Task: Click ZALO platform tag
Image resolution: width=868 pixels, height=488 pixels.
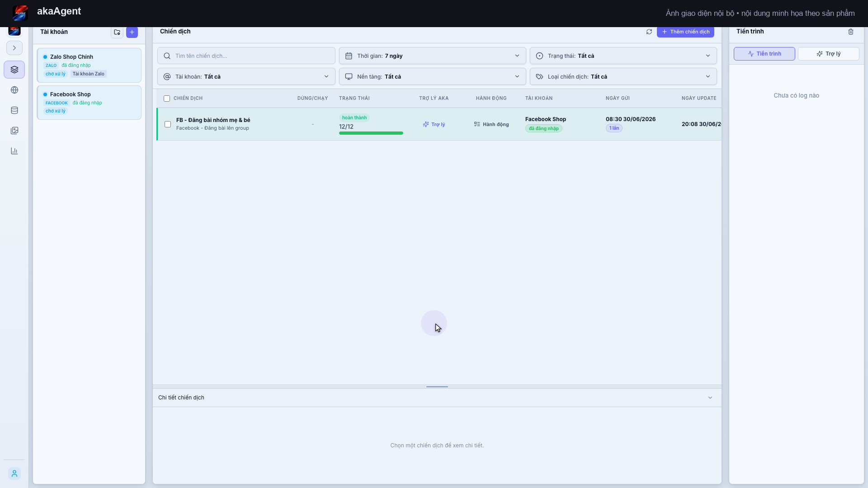Action: (x=51, y=66)
